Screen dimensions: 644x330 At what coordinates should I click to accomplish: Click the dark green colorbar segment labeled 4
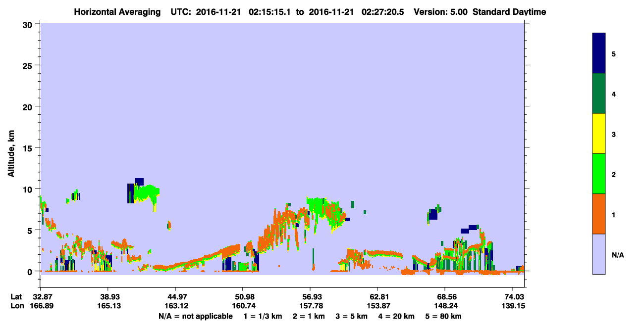coord(599,94)
